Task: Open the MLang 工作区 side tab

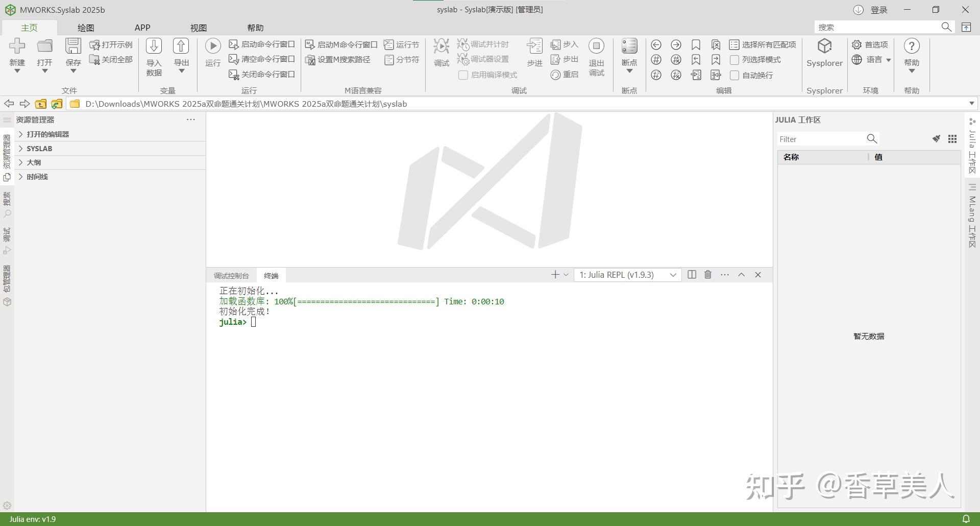Action: coord(972,216)
